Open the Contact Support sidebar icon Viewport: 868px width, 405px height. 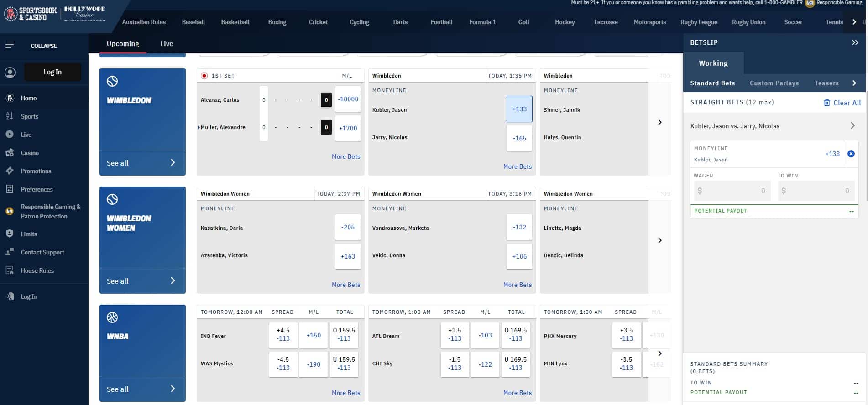pos(10,252)
